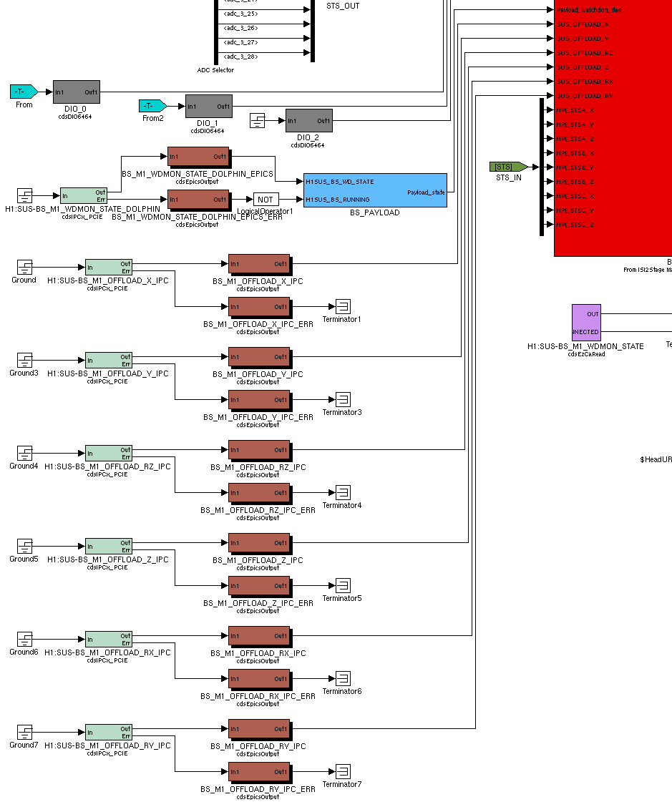Select H1:SUS-BS_M1_OFFLOAD_Z_IPC green block

(108, 547)
